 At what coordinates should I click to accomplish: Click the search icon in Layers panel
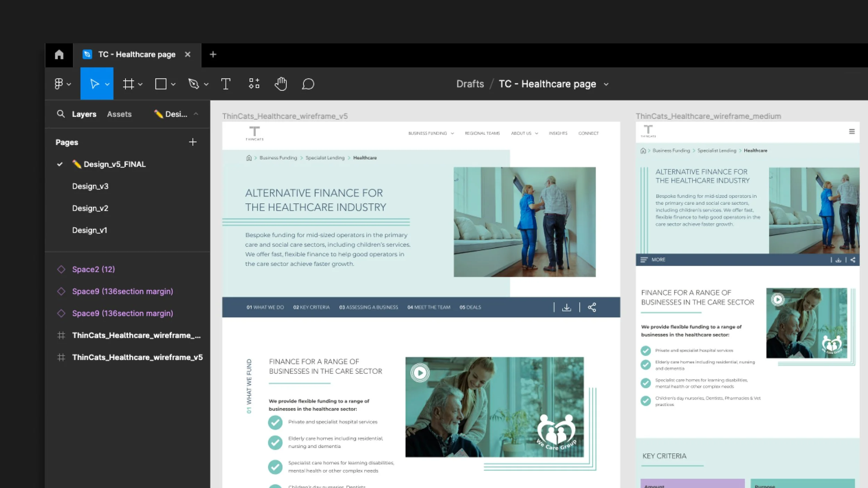pos(61,114)
